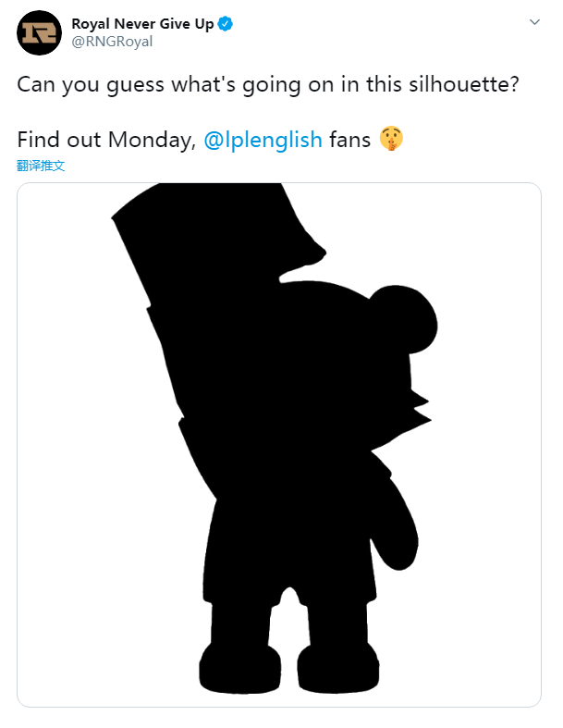Image resolution: width=563 pixels, height=728 pixels.
Task: Click the word "fans" in the tweet
Action: (x=350, y=141)
